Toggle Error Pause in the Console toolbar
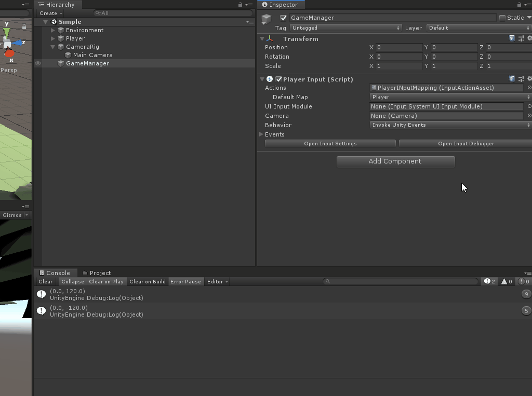This screenshot has height=396, width=532. tap(185, 281)
